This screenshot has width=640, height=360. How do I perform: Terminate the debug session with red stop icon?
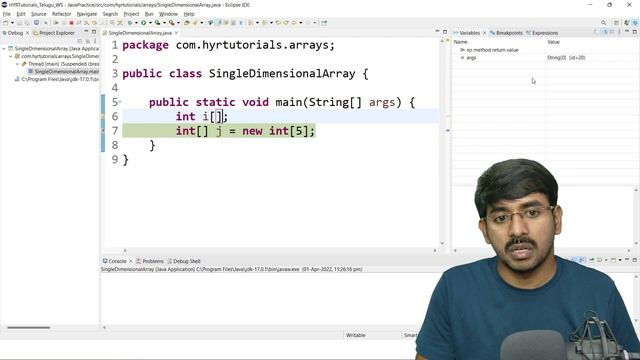tap(71, 23)
